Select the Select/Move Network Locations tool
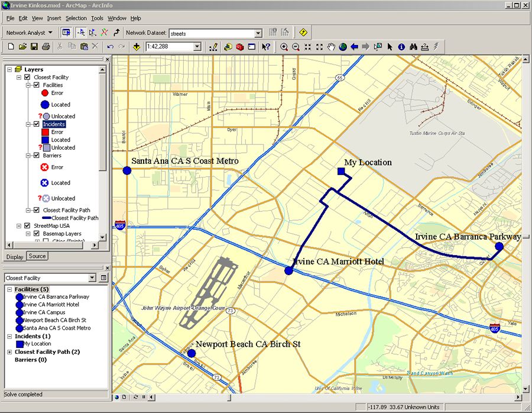This screenshot has width=532, height=413. (x=92, y=33)
